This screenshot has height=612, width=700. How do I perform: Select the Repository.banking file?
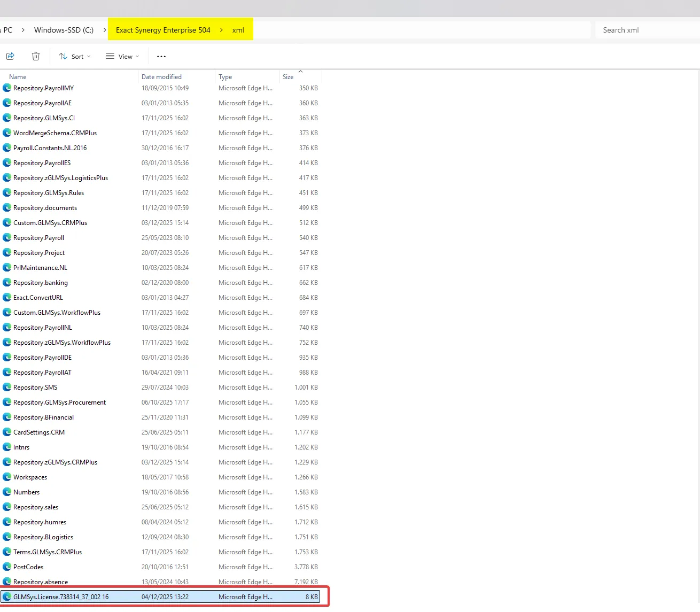click(41, 283)
